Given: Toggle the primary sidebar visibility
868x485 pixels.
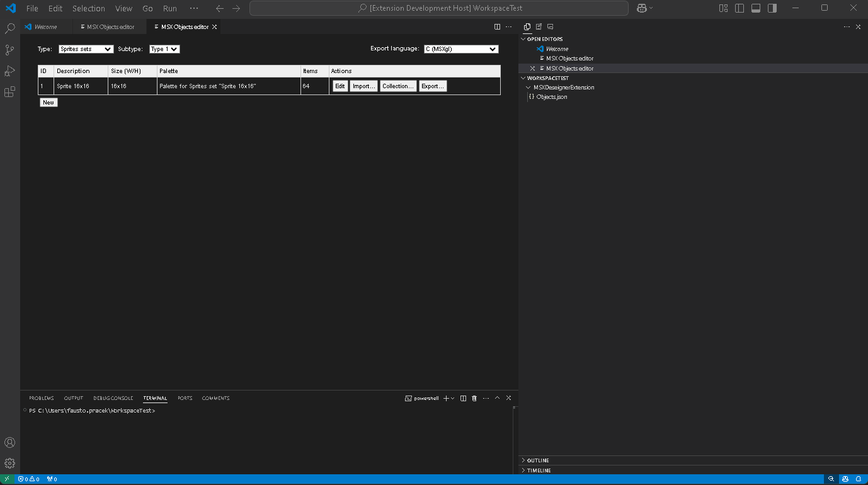Looking at the screenshot, I should point(740,8).
